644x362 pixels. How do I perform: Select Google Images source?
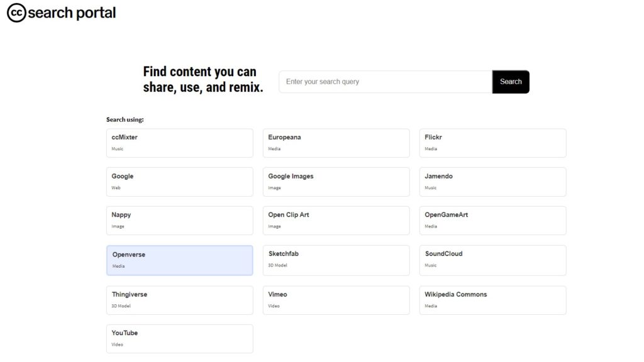336,182
